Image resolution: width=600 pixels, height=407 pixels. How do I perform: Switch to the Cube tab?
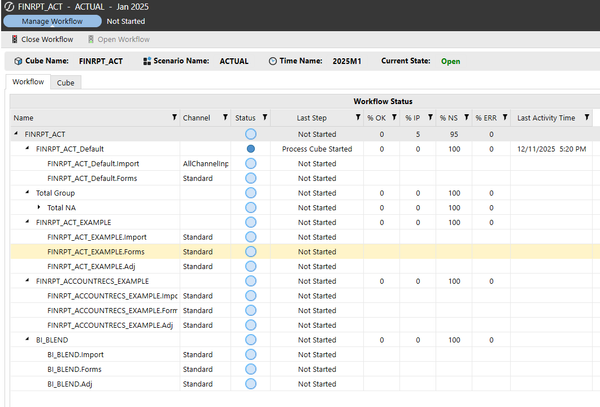click(x=65, y=83)
